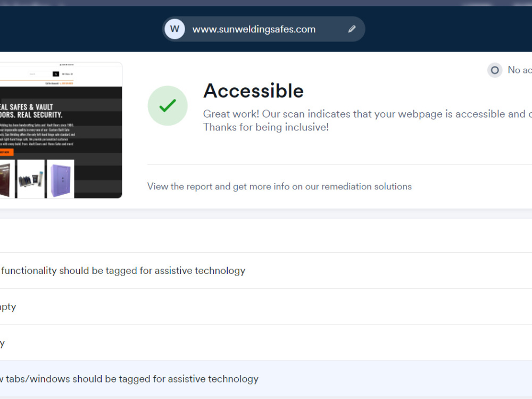Screen dimensions: 532x399
Task: Click the W site avatar icon
Action: coord(174,29)
